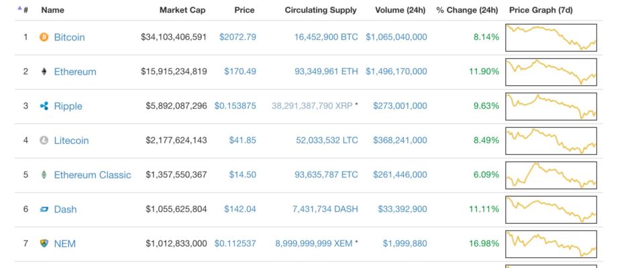
Task: Click Ethereum price $170.49 link
Action: (240, 72)
